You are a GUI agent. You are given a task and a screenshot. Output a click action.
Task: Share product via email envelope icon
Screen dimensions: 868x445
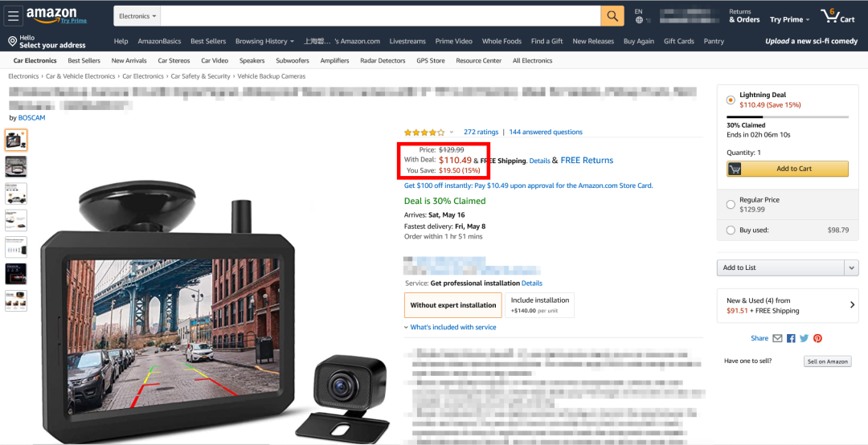777,338
